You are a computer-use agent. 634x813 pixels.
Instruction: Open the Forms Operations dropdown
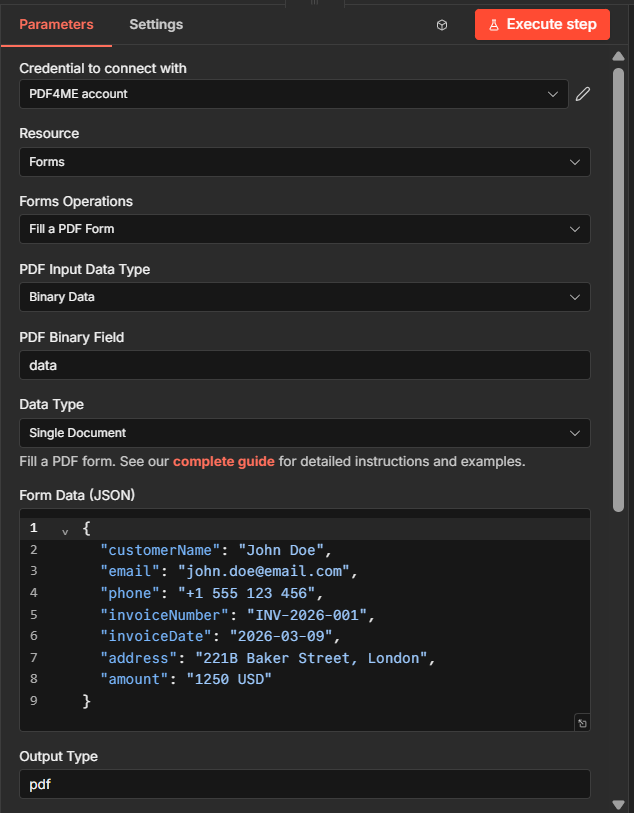coord(304,229)
